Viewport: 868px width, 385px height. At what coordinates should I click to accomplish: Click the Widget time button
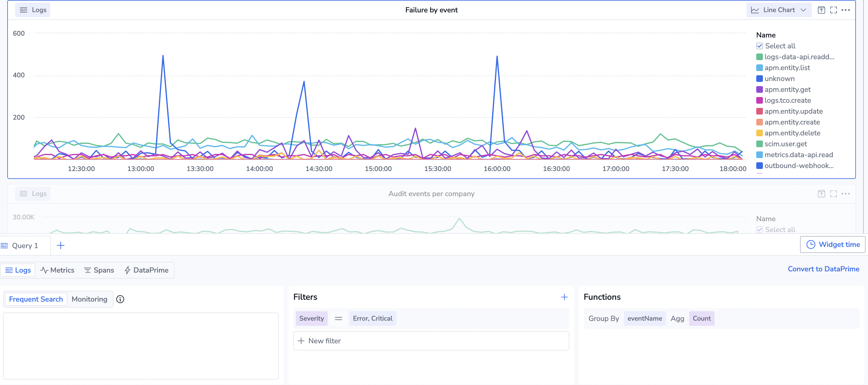click(833, 244)
